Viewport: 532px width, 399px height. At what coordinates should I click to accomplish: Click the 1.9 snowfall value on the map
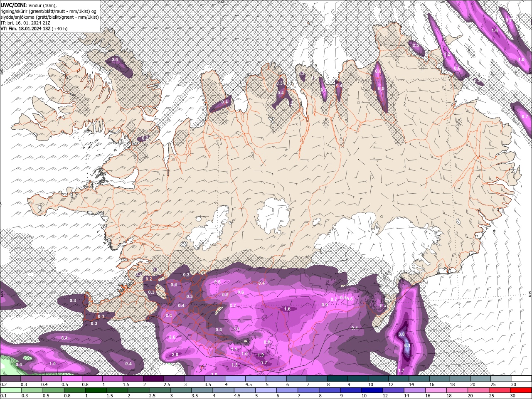(x=261, y=355)
